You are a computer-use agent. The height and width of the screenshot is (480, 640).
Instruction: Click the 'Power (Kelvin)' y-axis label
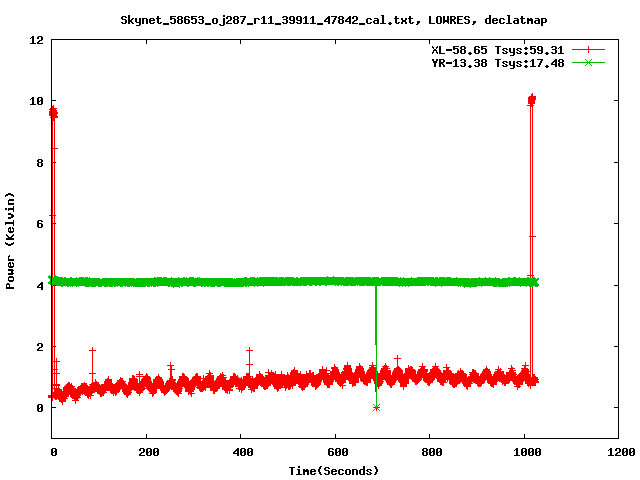[10, 241]
